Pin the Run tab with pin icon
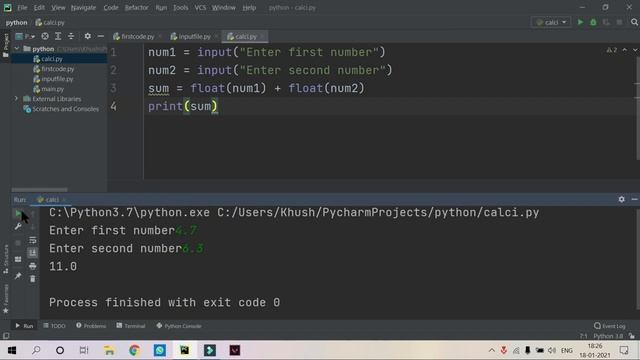The image size is (640, 360). tap(18, 276)
